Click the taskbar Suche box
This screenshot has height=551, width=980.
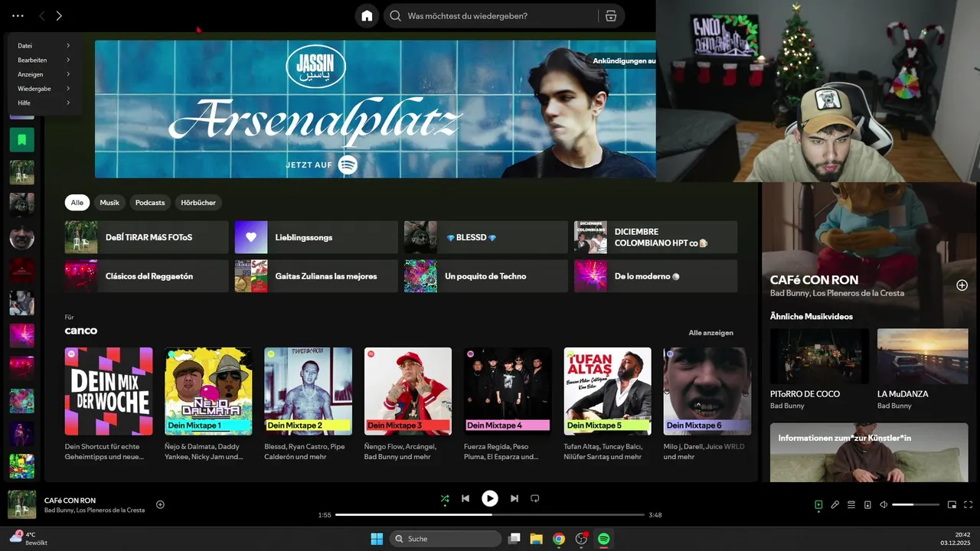[445, 539]
